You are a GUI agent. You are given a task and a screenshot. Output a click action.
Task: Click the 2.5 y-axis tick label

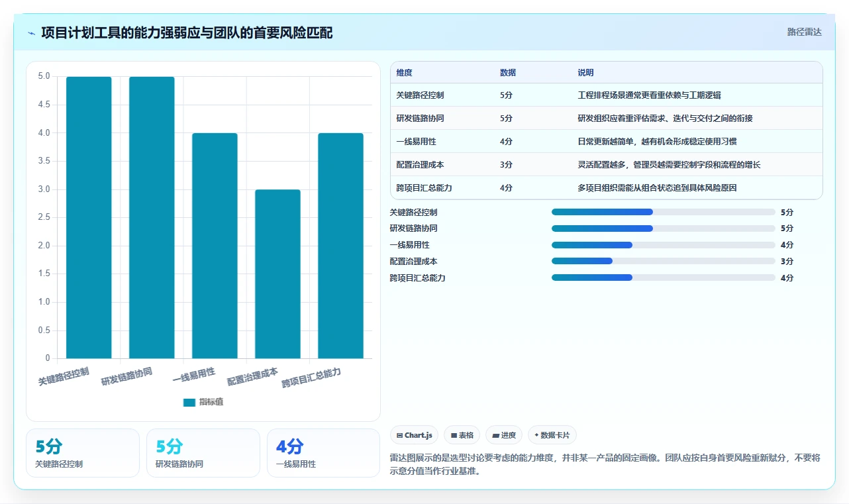tap(44, 217)
